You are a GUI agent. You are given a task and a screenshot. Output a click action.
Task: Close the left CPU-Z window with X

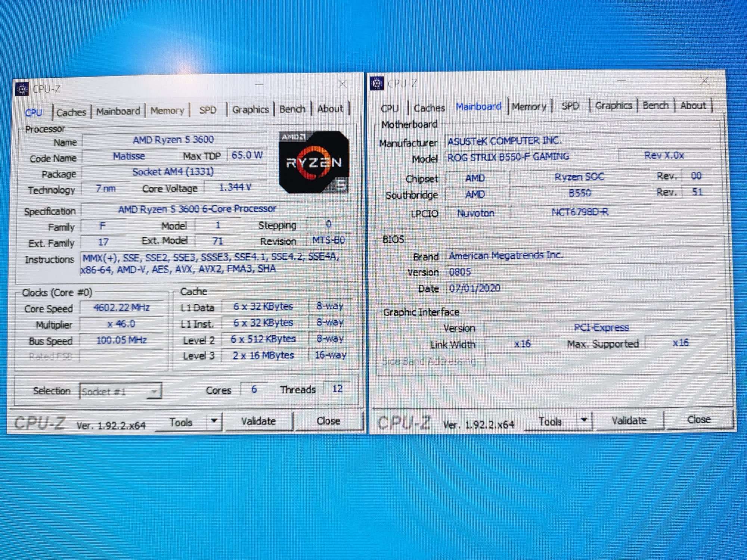coord(342,84)
